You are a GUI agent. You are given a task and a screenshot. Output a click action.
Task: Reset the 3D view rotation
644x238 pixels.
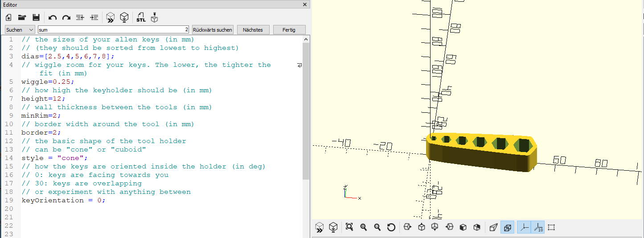point(391,227)
